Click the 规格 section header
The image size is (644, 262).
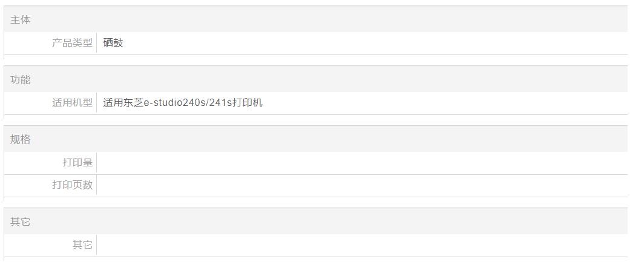click(x=20, y=140)
